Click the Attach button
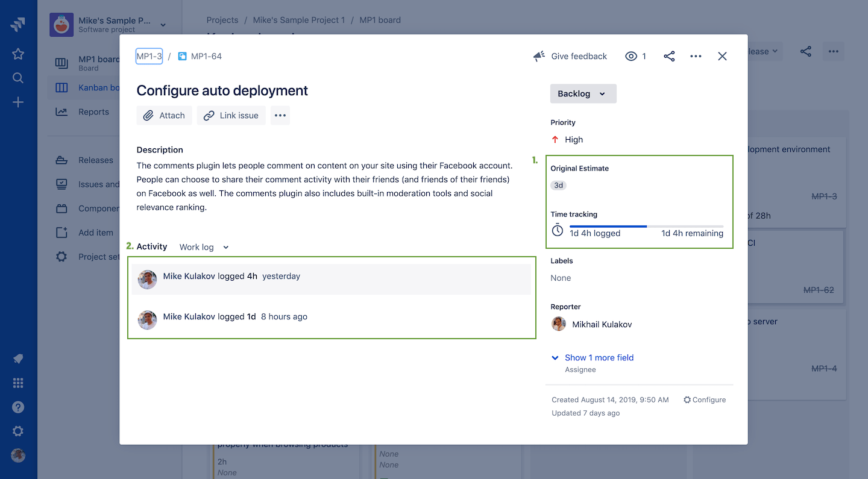The image size is (868, 479). (165, 116)
